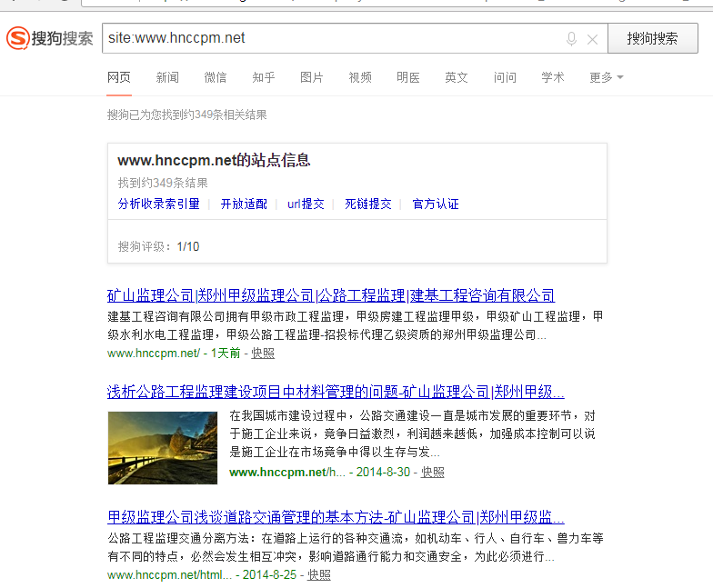Click the Sogou search logo

point(50,38)
